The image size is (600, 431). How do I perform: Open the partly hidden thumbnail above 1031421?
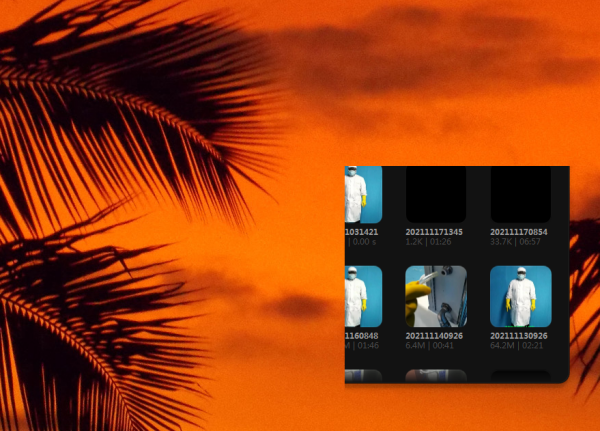pos(364,194)
